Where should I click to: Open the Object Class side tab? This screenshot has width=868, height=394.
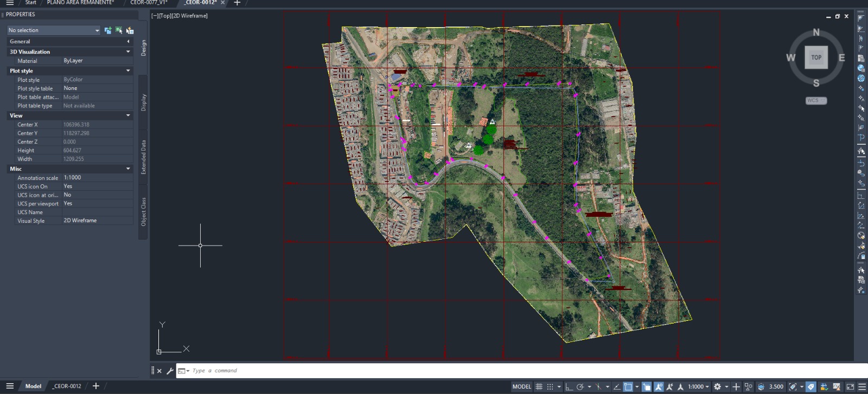tap(143, 212)
